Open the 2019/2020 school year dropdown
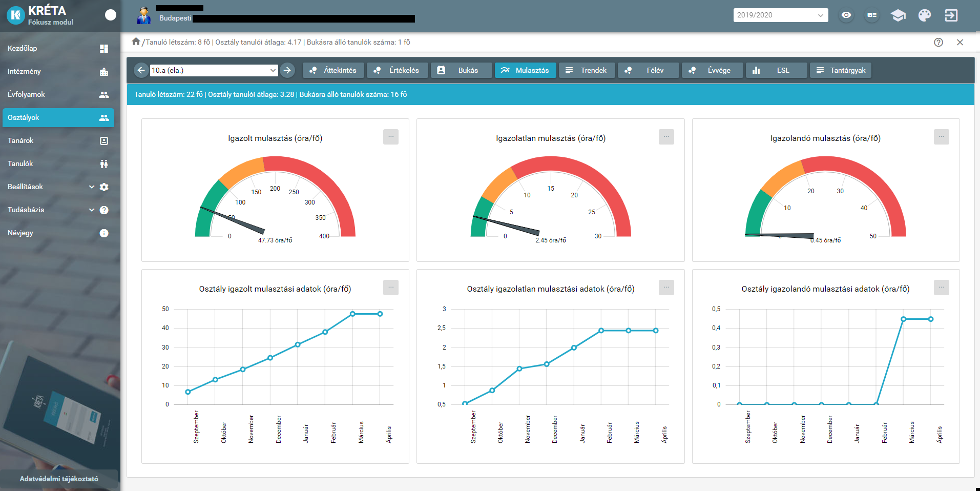 (780, 15)
